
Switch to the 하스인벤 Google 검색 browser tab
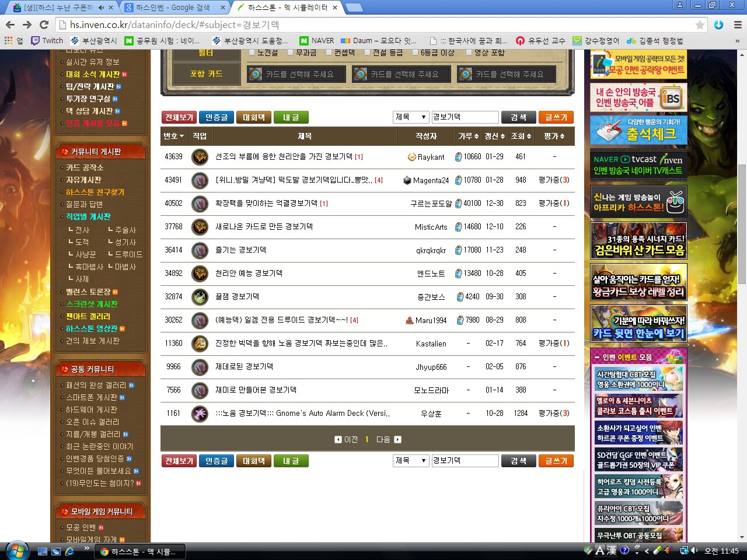pyautogui.click(x=173, y=8)
